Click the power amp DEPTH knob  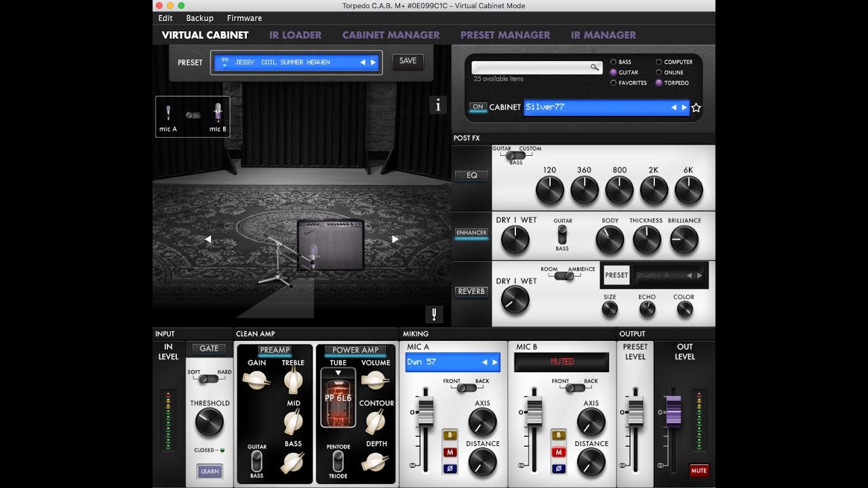375,462
